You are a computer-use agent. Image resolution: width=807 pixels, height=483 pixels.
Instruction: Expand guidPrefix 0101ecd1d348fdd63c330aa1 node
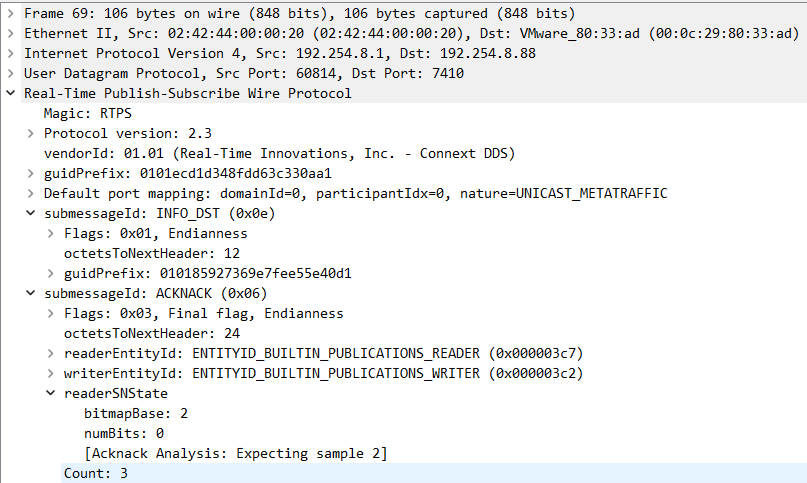(x=31, y=173)
